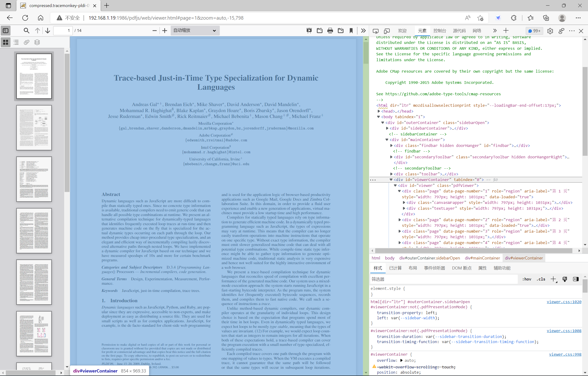Toggle device emulation in DevTools
Image resolution: width=588 pixels, height=376 pixels.
coord(387,31)
